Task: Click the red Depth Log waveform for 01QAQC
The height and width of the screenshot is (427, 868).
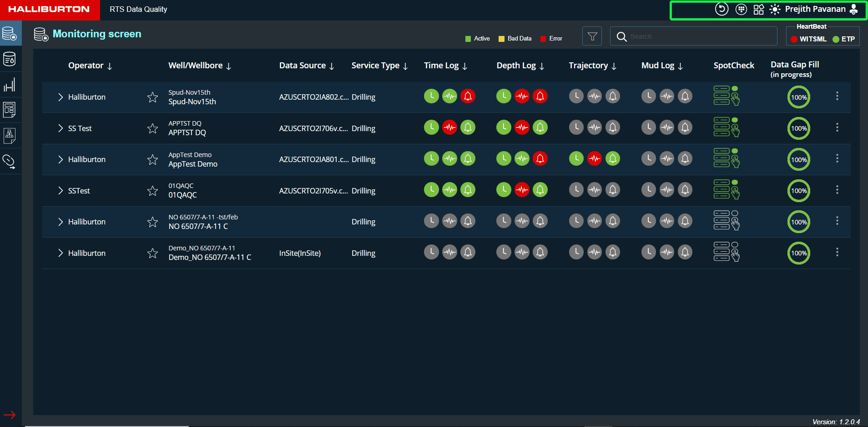Action: click(x=522, y=190)
